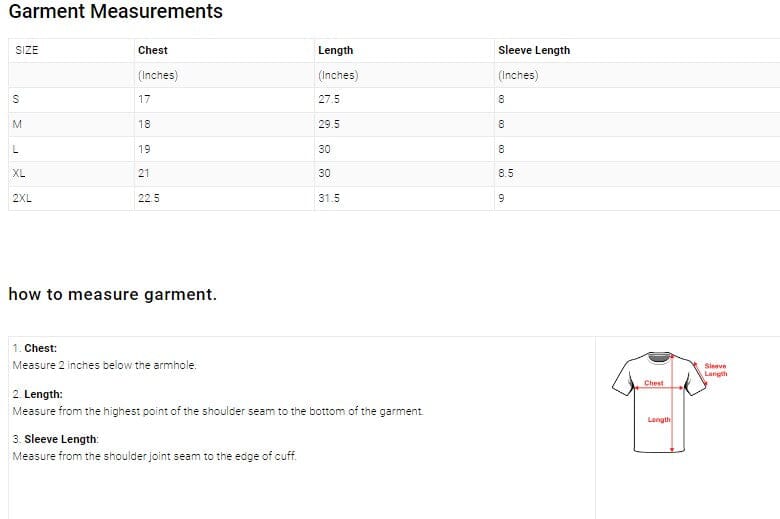The image size is (780, 519).
Task: Click the 'how to measure garment.' heading
Action: point(112,295)
